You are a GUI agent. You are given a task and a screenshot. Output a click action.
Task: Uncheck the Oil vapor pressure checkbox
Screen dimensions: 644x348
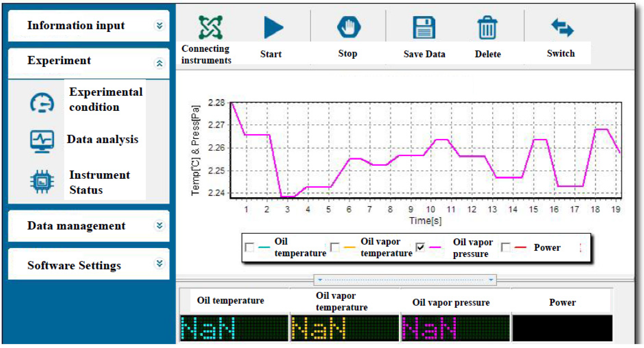(x=420, y=247)
